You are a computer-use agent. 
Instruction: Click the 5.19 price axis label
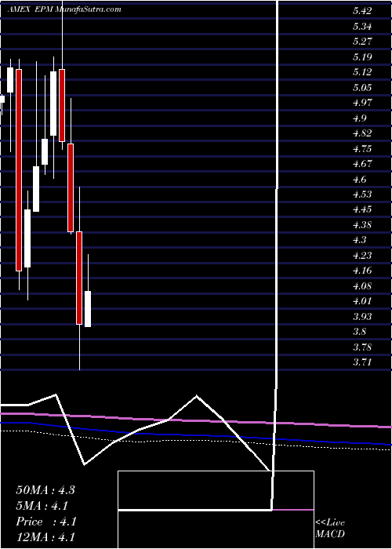[362, 56]
